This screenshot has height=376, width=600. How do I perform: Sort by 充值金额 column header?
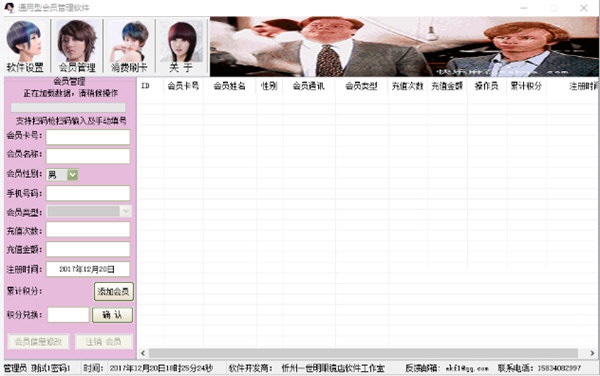tap(447, 86)
